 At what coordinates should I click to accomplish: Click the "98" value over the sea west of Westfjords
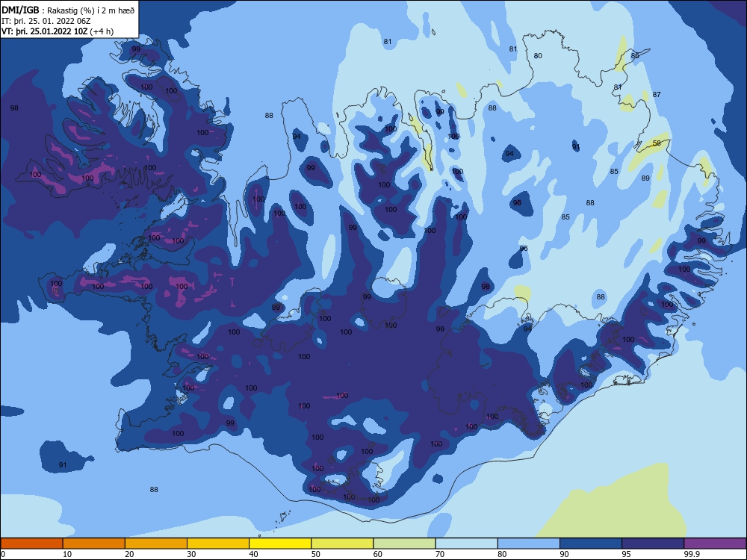[x=14, y=108]
